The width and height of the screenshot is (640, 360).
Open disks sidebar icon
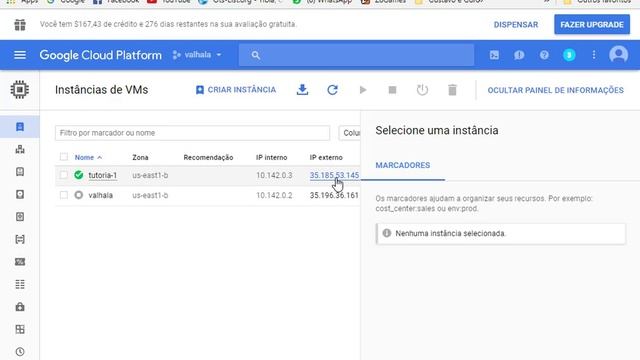pyautogui.click(x=20, y=194)
